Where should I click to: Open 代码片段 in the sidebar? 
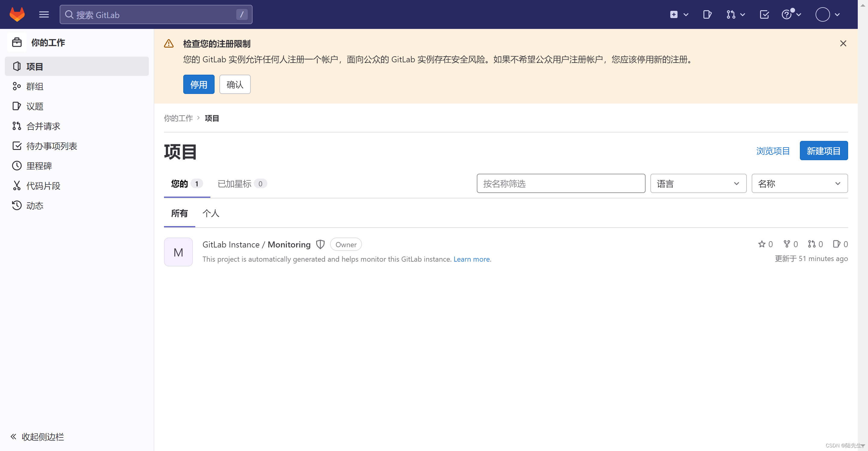(77, 185)
